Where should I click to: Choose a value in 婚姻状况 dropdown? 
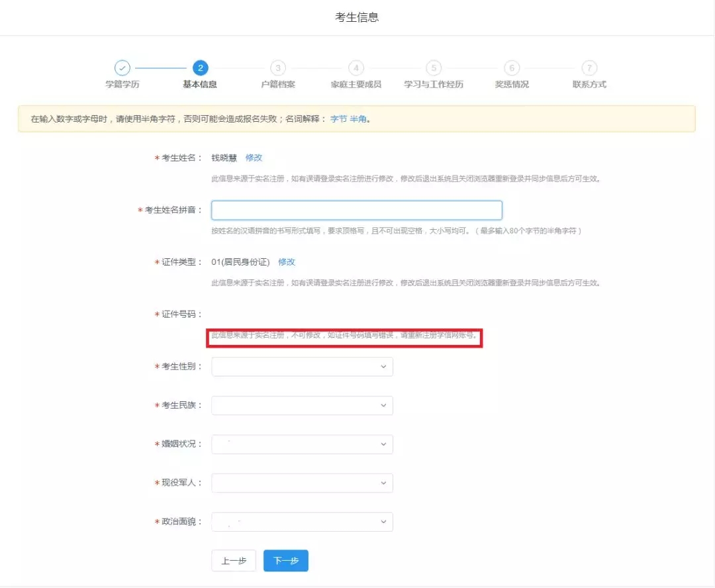302,444
